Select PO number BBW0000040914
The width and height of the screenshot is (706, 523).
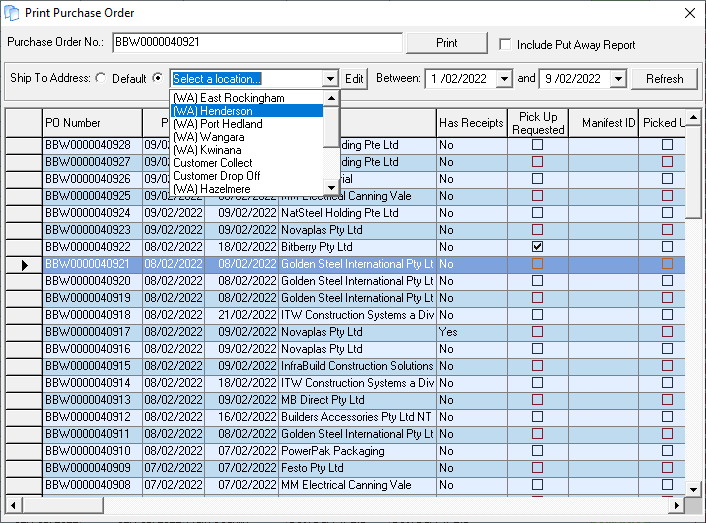[92, 383]
